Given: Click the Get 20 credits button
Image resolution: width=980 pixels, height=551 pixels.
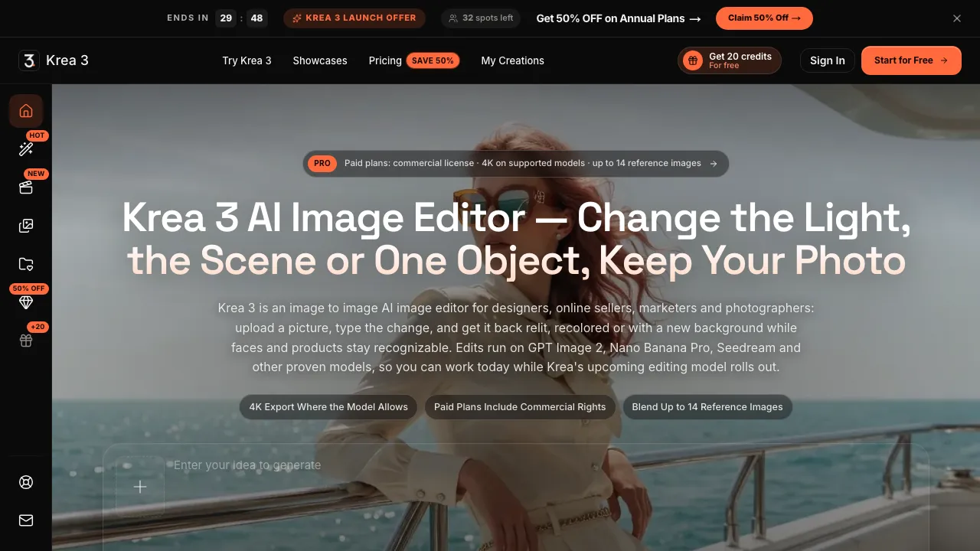Looking at the screenshot, I should pyautogui.click(x=730, y=60).
